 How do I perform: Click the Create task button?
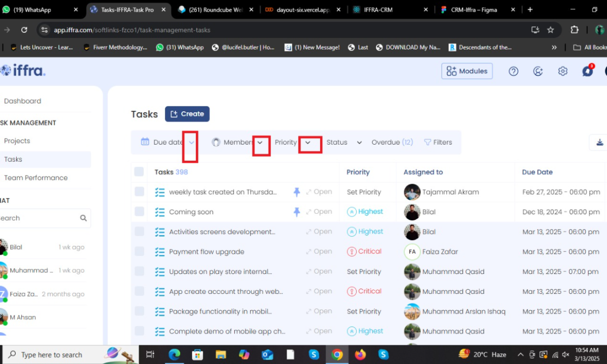(x=187, y=114)
